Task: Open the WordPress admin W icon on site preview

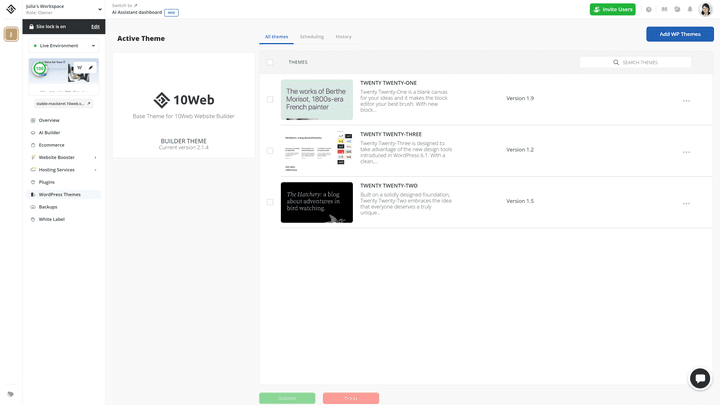Action: 79,68
